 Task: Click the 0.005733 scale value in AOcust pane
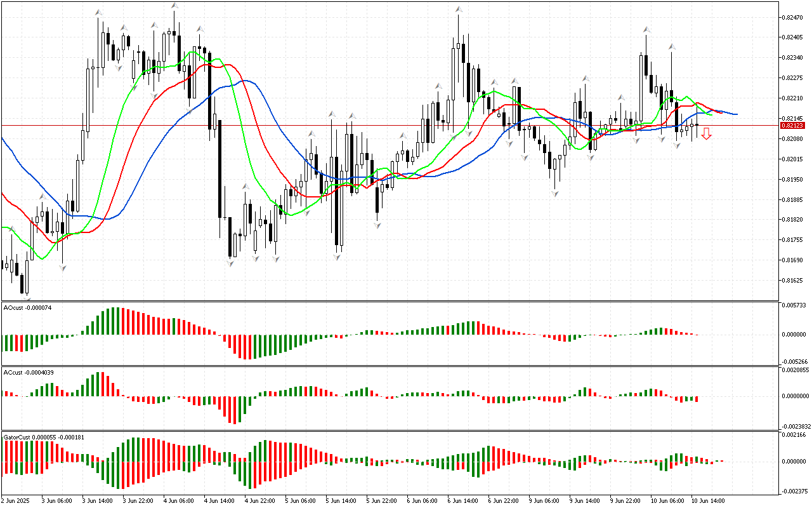click(794, 305)
